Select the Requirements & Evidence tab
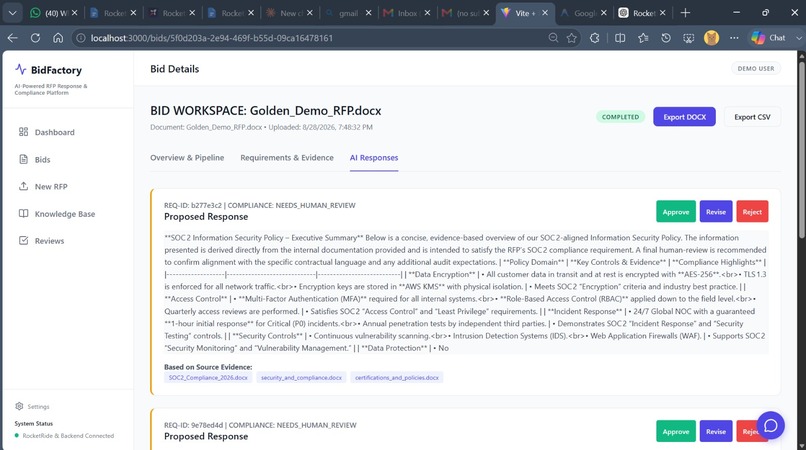This screenshot has width=806, height=450. coord(287,158)
